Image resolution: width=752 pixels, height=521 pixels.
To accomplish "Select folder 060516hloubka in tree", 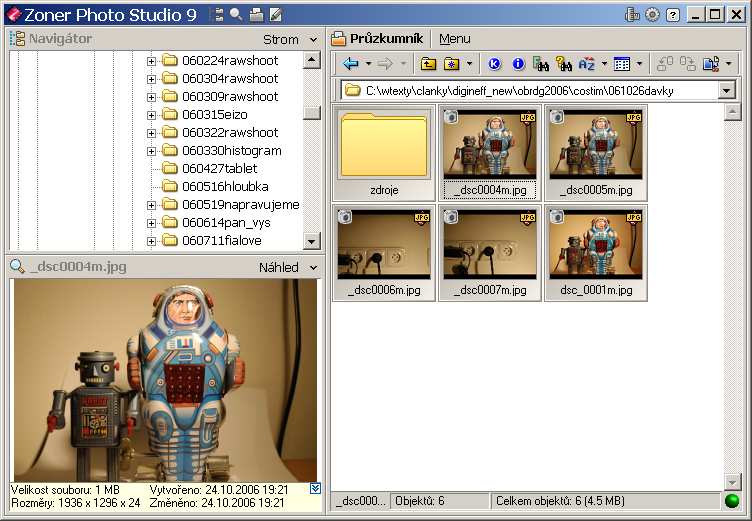I will 225,186.
